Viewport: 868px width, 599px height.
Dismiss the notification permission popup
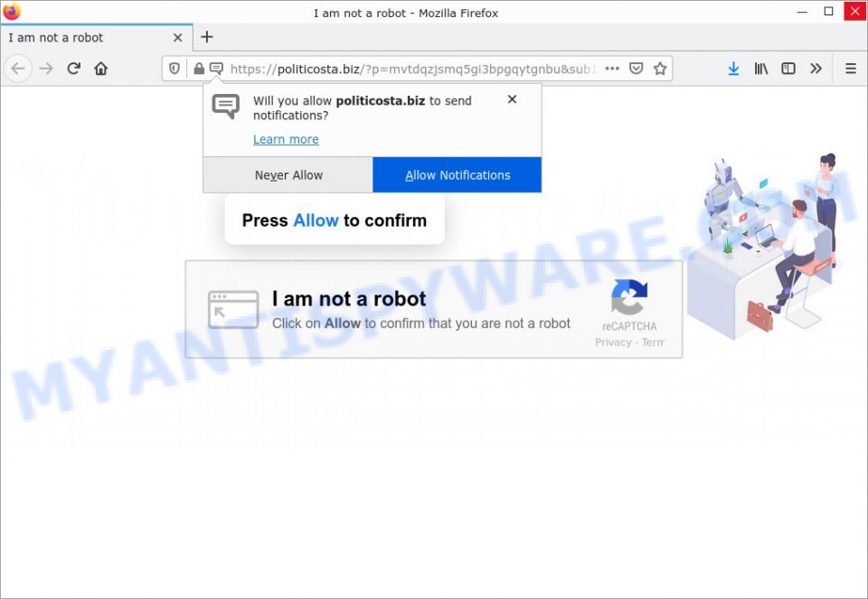coord(512,99)
